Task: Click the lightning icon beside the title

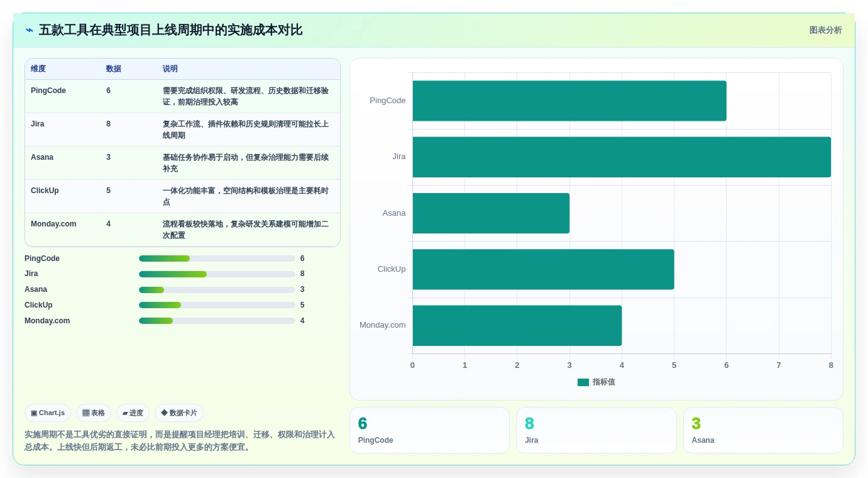Action: tap(30, 30)
